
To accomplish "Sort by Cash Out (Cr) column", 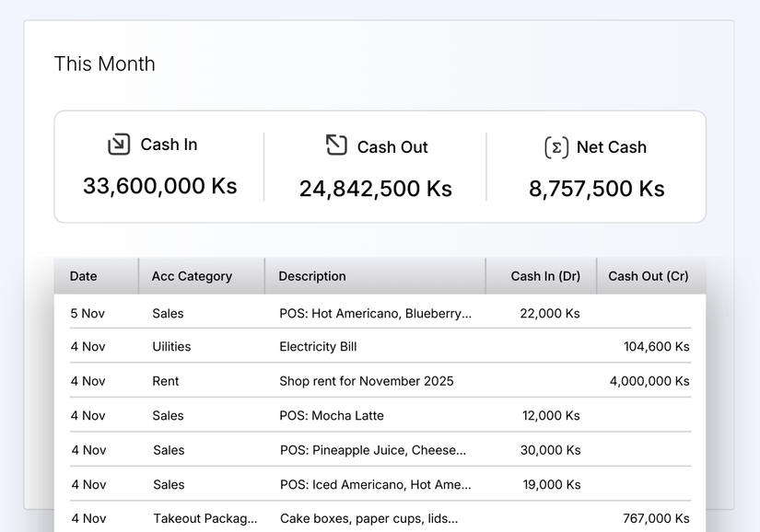I will pos(649,276).
